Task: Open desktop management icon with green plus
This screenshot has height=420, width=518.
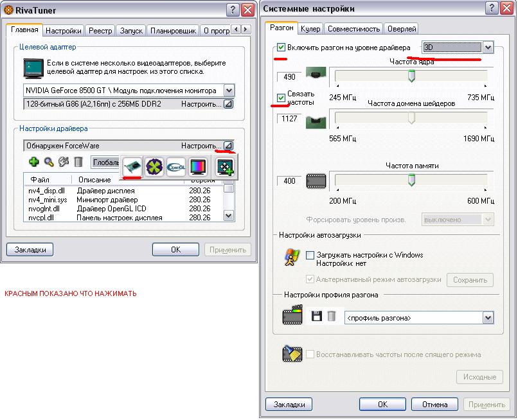Action: click(225, 167)
